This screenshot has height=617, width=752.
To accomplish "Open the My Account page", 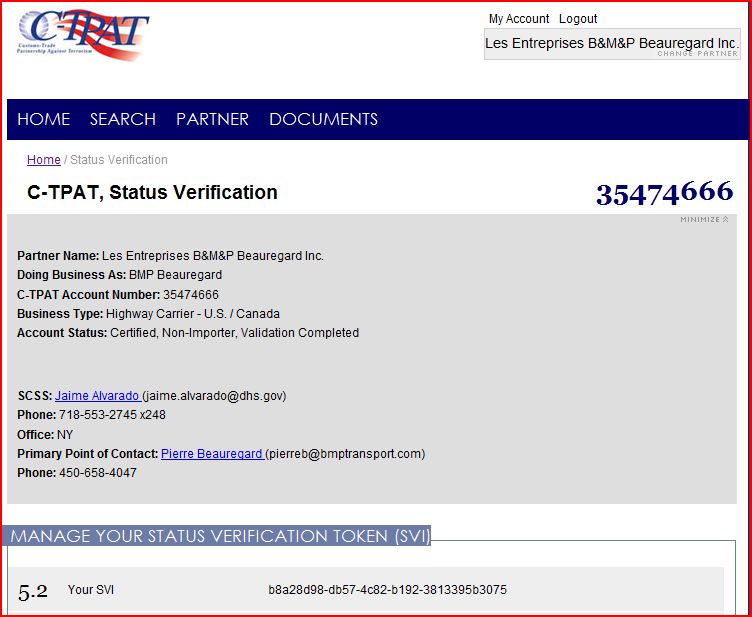I will pos(518,19).
